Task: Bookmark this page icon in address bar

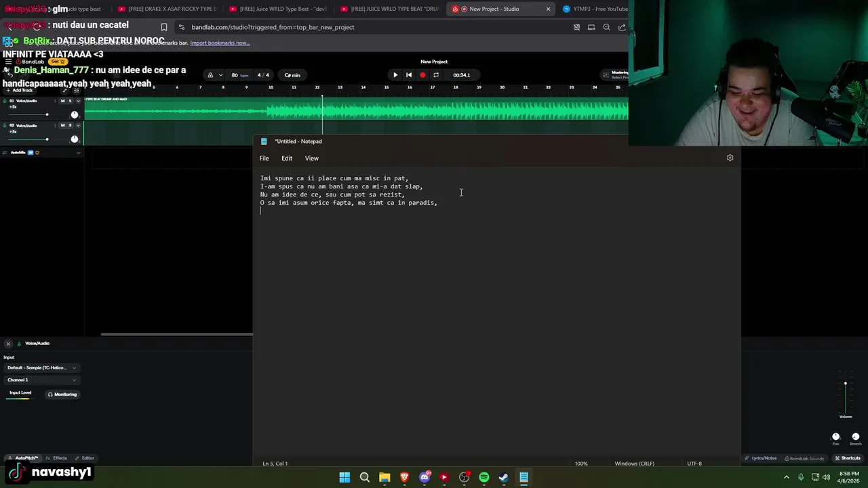Action: pyautogui.click(x=164, y=27)
